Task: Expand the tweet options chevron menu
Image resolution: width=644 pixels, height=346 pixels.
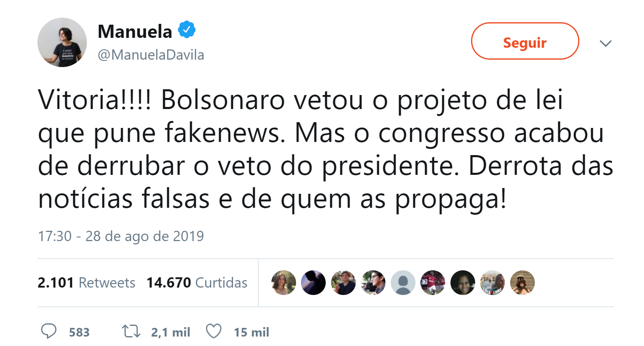Action: (x=605, y=43)
